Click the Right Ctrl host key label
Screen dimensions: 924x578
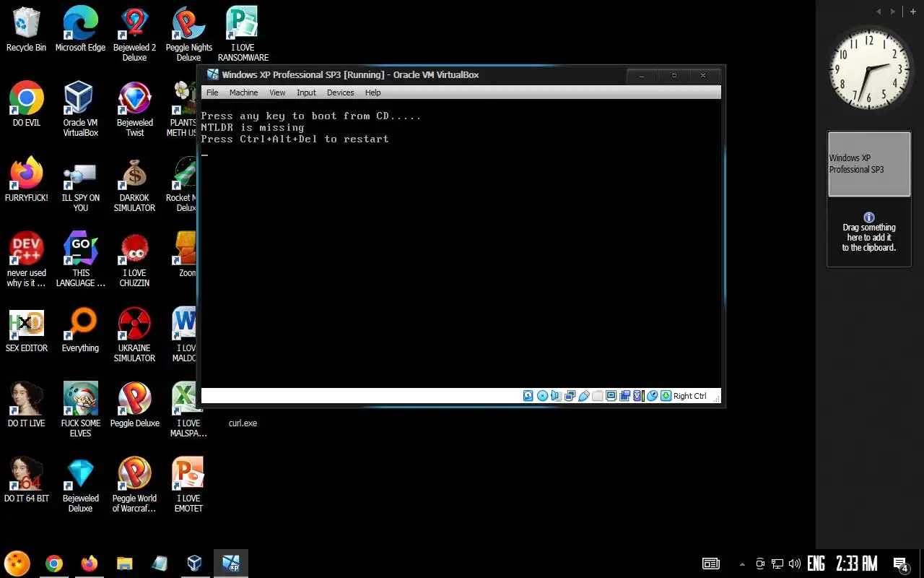tap(690, 396)
